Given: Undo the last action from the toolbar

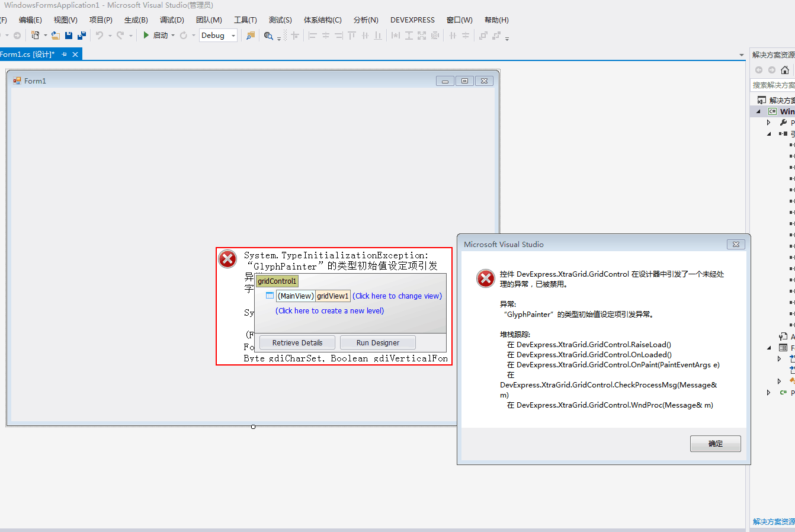Looking at the screenshot, I should (x=100, y=36).
